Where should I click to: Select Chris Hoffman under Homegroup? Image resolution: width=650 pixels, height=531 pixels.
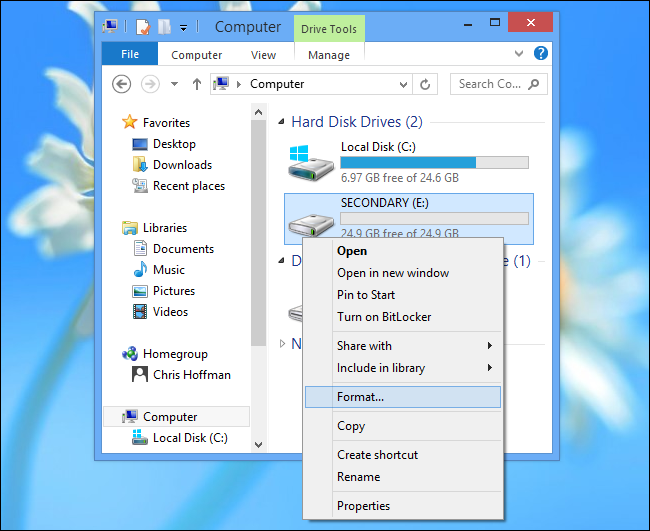(192, 375)
